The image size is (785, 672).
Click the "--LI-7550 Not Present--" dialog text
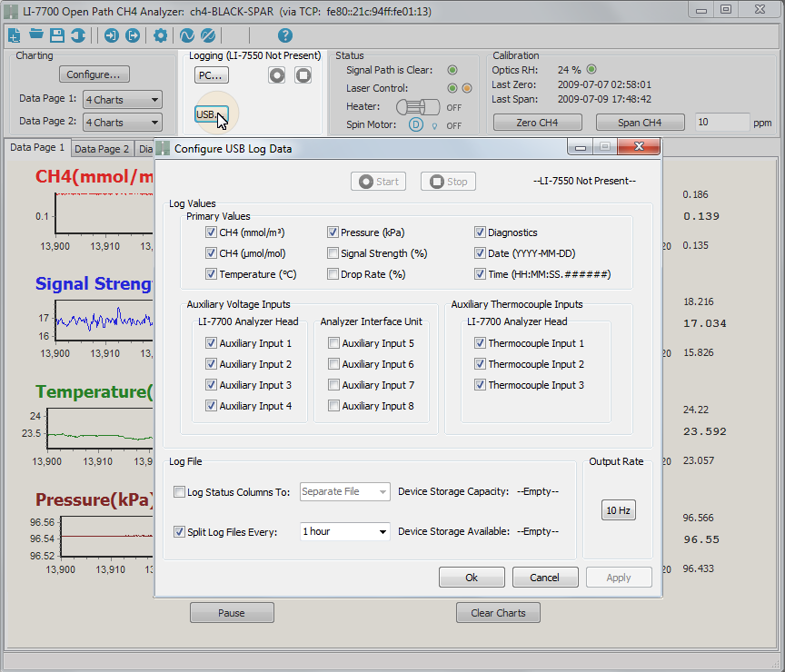[585, 181]
